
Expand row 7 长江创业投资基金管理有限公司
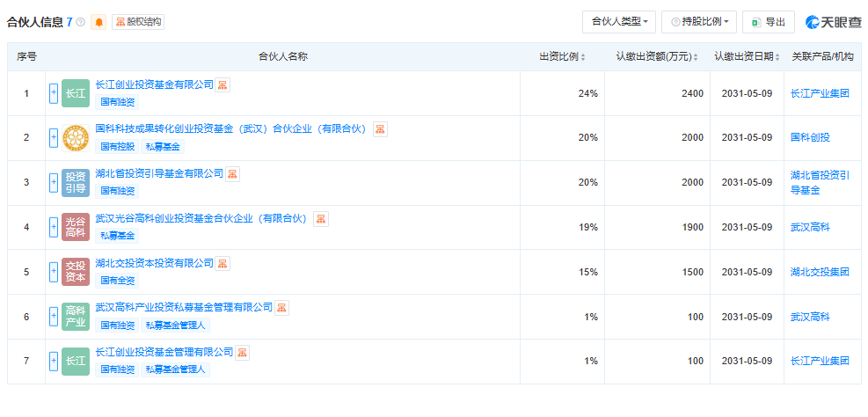pyautogui.click(x=54, y=361)
